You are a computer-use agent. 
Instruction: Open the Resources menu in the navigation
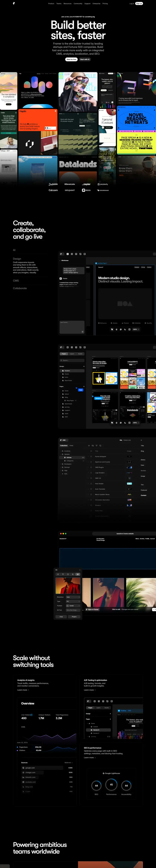[x=68, y=3]
